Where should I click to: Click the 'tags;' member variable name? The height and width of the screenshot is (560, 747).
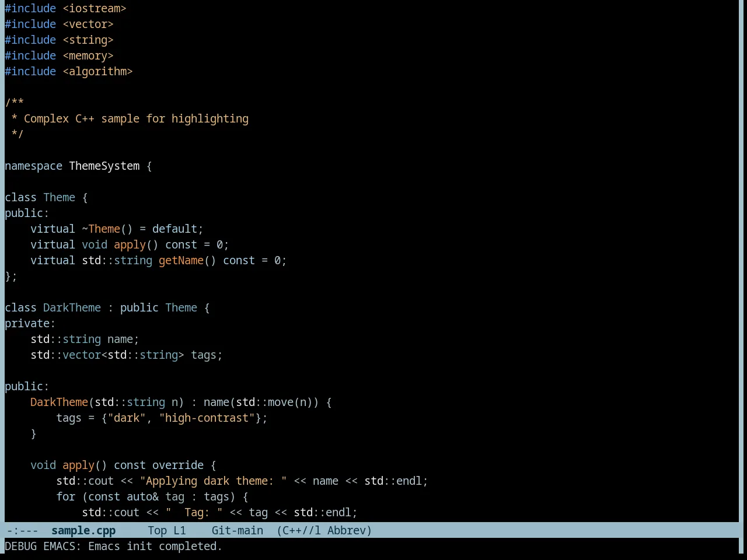(x=207, y=355)
